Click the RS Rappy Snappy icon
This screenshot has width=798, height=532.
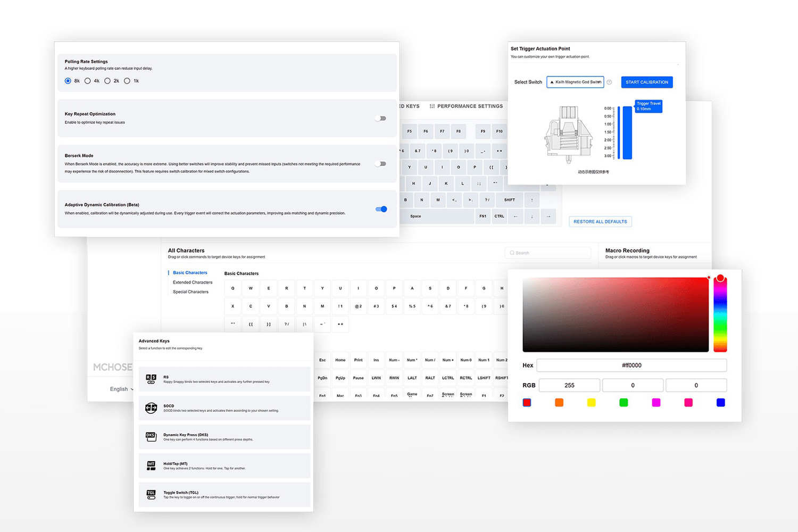[x=151, y=379]
